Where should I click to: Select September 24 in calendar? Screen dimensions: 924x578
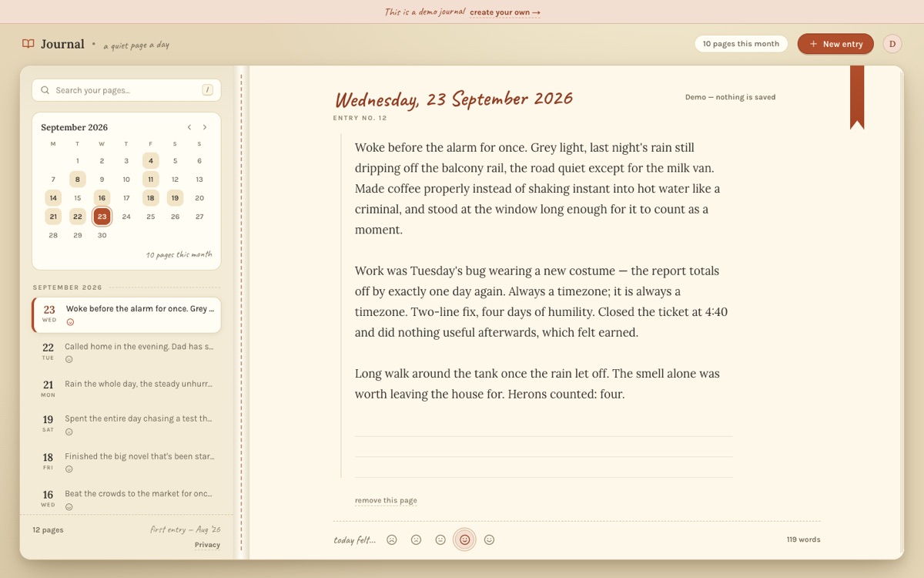126,217
